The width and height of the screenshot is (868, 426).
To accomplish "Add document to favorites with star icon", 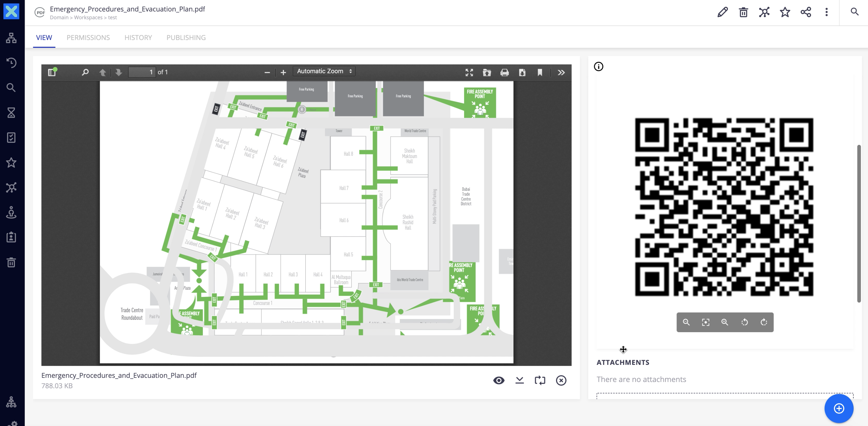I will [x=785, y=12].
